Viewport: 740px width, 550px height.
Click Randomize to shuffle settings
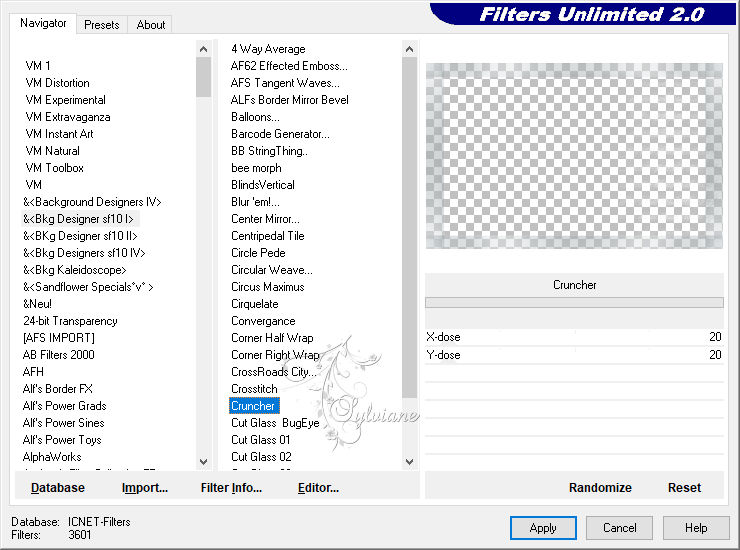click(600, 488)
